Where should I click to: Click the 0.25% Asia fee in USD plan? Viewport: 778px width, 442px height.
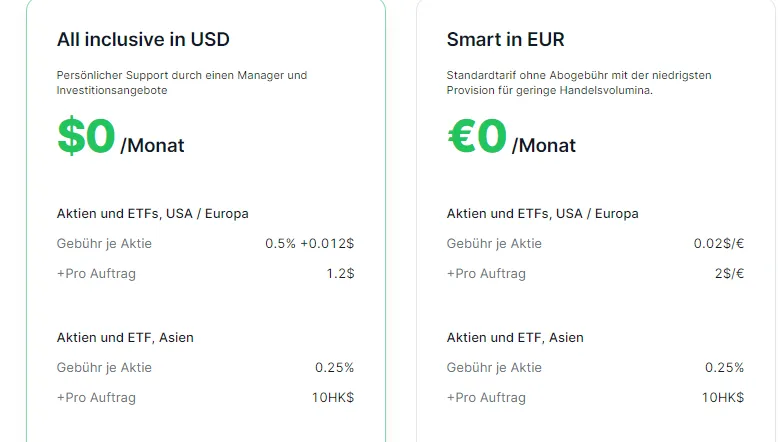(334, 367)
